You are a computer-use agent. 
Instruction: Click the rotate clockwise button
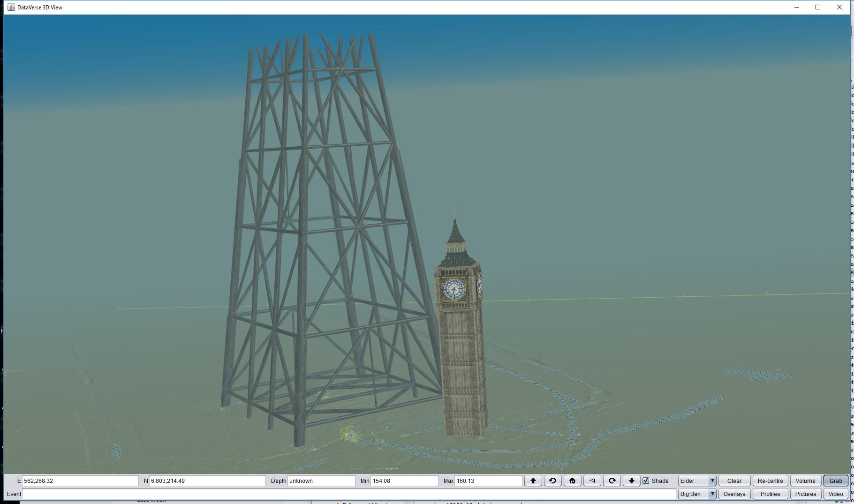click(612, 481)
